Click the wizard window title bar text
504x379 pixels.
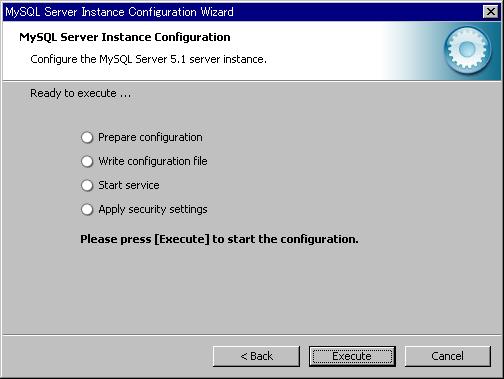click(x=119, y=12)
